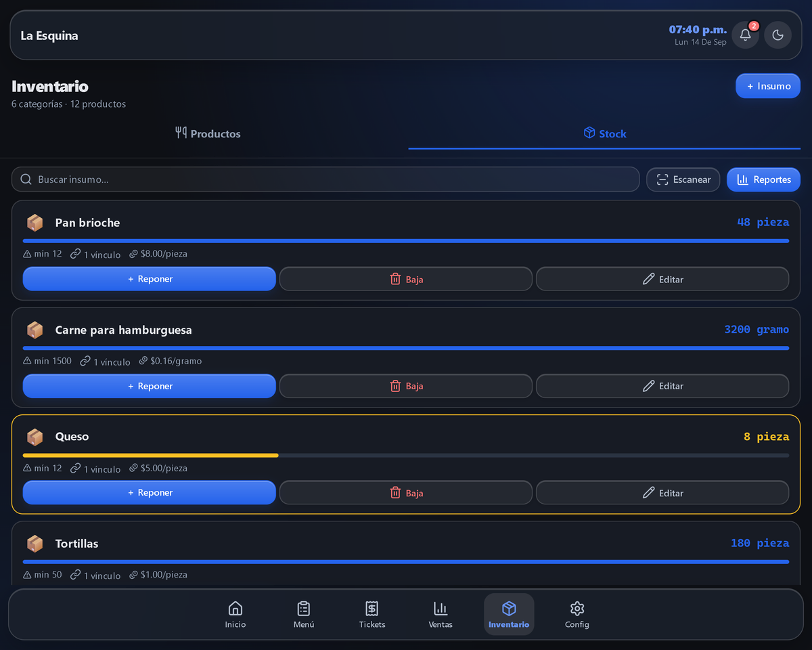
Task: Open Reportes
Action: tap(763, 179)
